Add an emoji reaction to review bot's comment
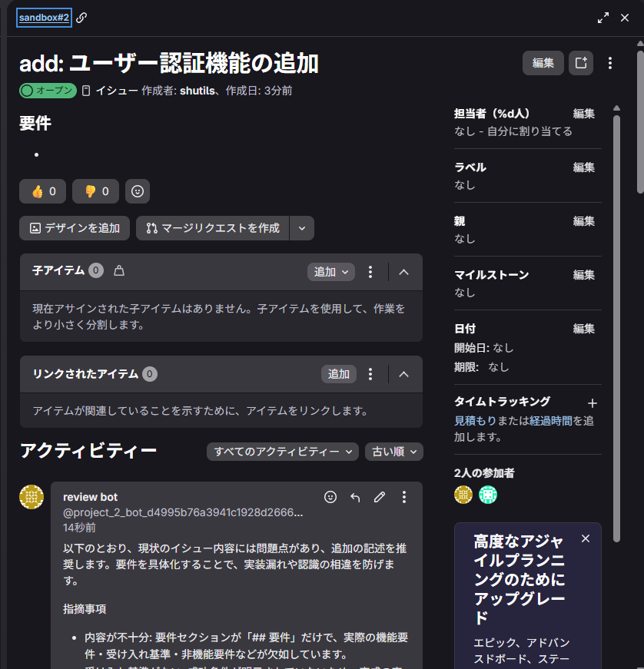This screenshot has width=644, height=669. pos(330,497)
